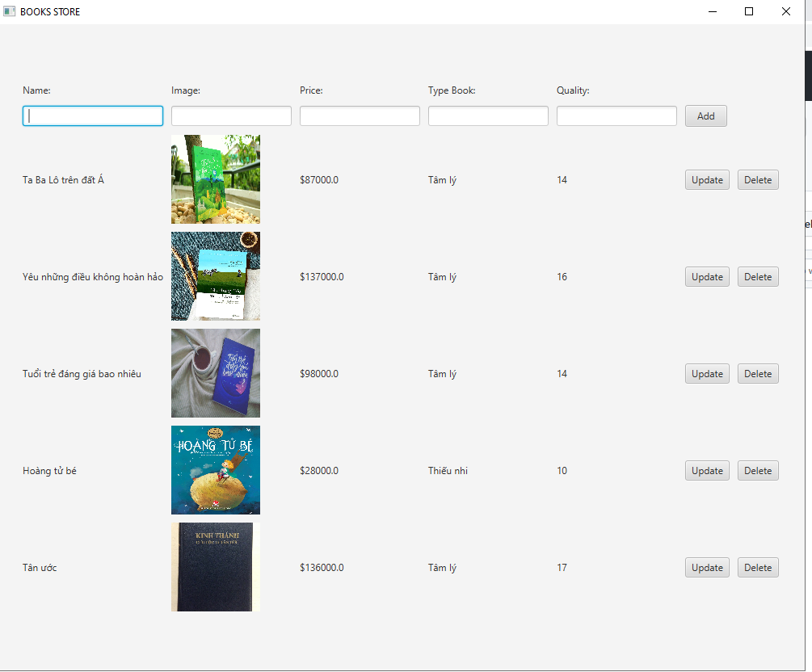Screen dimensions: 812x672
Task: Update the Tân ước book
Action: click(707, 567)
